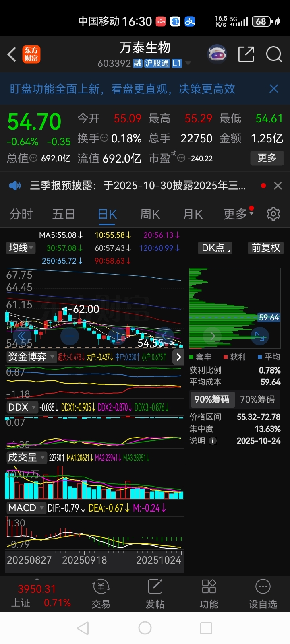Tap the zoom-in plus button

(x=118, y=336)
